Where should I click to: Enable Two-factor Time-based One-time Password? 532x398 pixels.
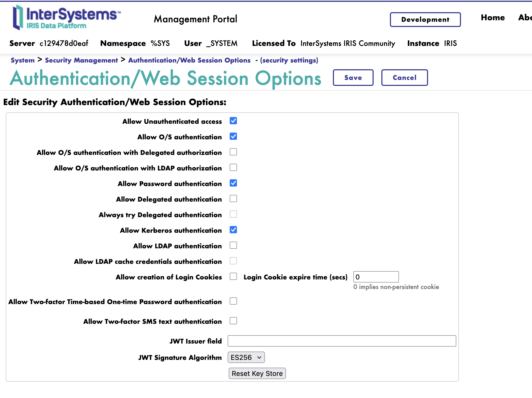tap(233, 301)
